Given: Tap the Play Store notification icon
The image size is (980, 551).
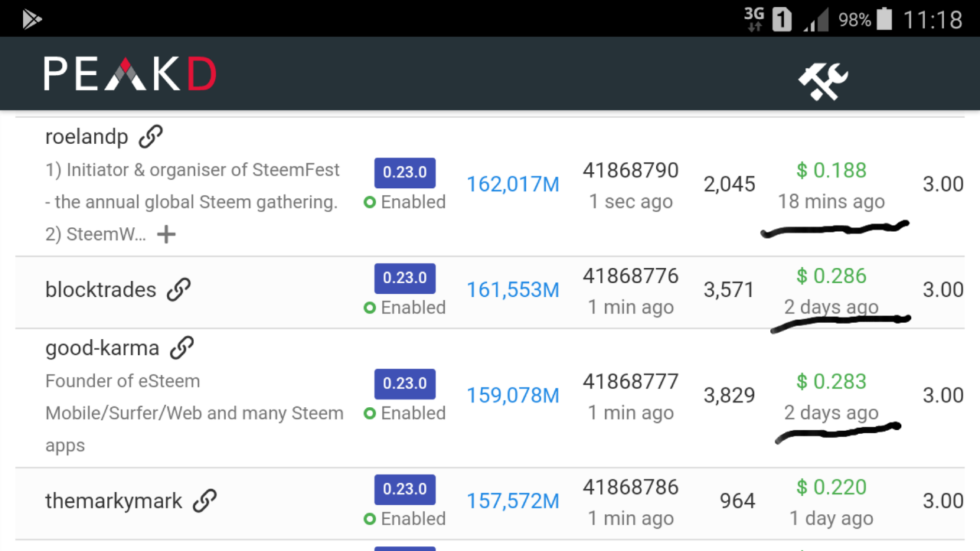Looking at the screenshot, I should click(31, 19).
